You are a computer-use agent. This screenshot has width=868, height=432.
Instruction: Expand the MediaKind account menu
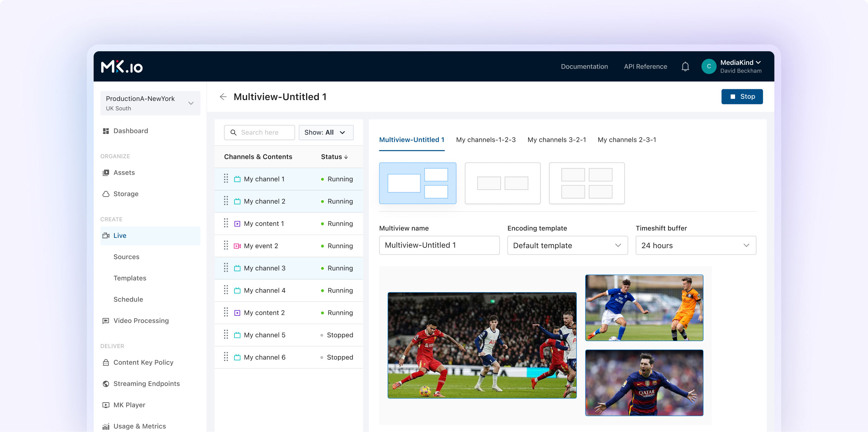(x=741, y=63)
